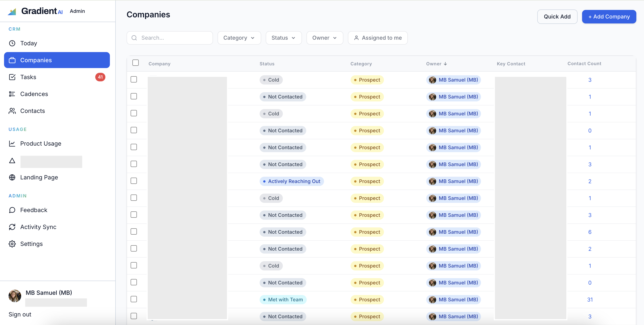Click into the Search input field
This screenshot has height=325, width=644.
coord(170,38)
